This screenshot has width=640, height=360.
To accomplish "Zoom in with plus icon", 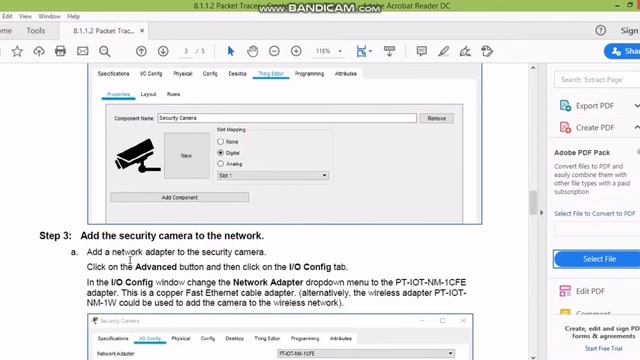I will 296,51.
